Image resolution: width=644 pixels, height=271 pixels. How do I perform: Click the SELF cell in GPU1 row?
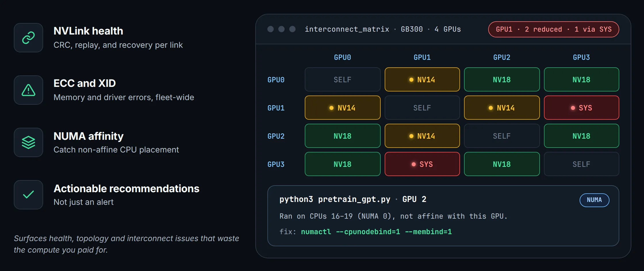coord(422,108)
